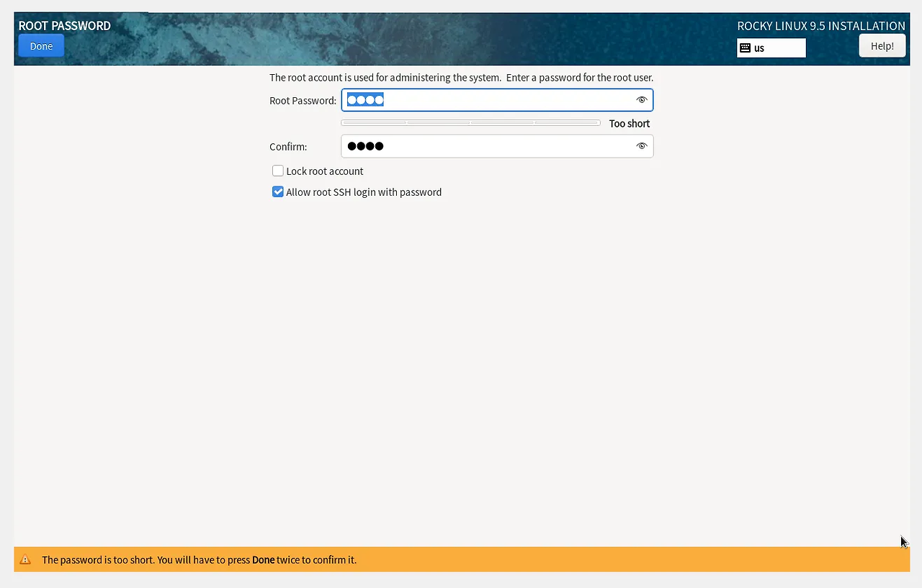
Task: Click the password strength bar
Action: 471,123
